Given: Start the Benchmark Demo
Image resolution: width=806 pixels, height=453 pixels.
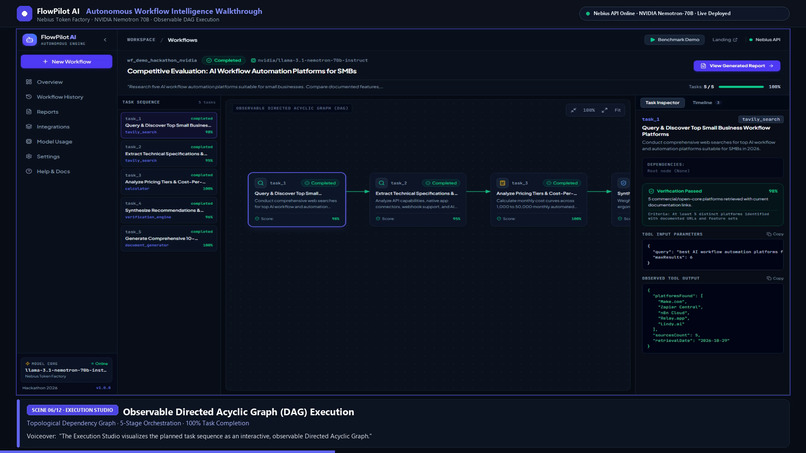Looking at the screenshot, I should click(x=674, y=40).
